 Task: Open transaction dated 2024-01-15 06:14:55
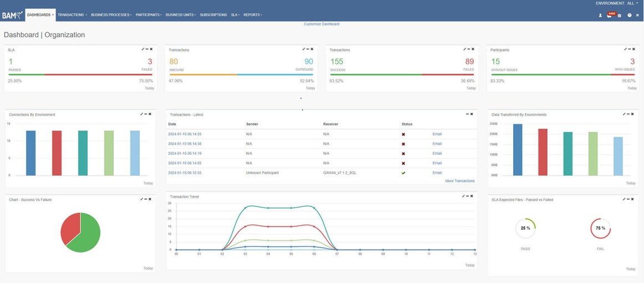(x=185, y=134)
